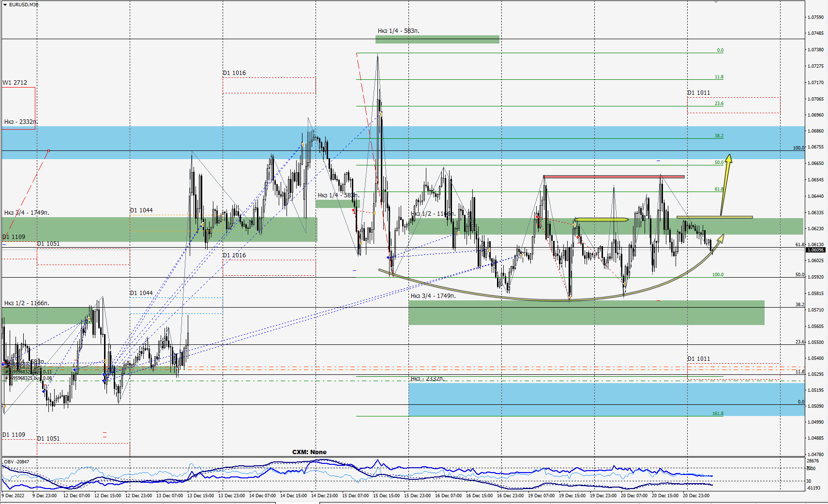Click the black 38.2 level label by the price axis
Image resolution: width=828 pixels, height=504 pixels.
click(800, 305)
